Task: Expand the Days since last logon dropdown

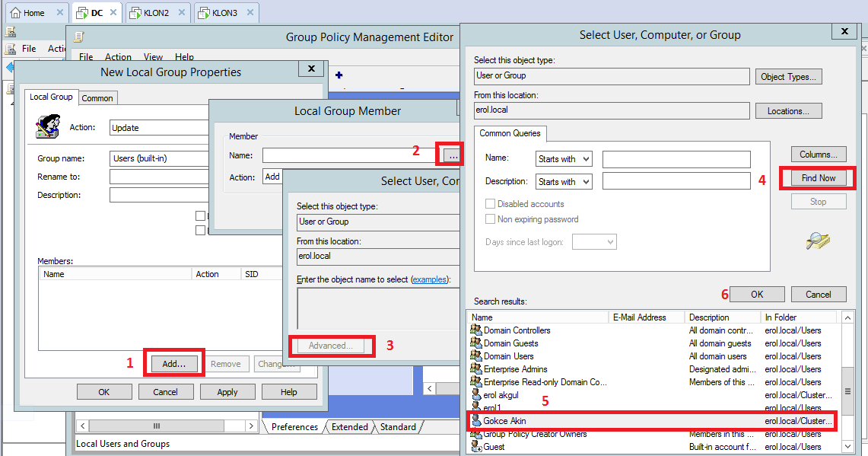Action: click(x=594, y=242)
